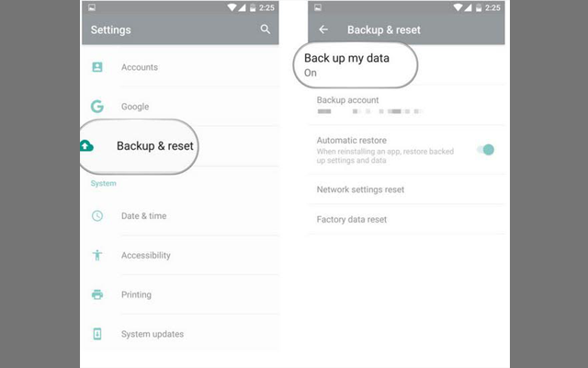Open the Accessibility settings entry
The image size is (588, 368).
(146, 255)
